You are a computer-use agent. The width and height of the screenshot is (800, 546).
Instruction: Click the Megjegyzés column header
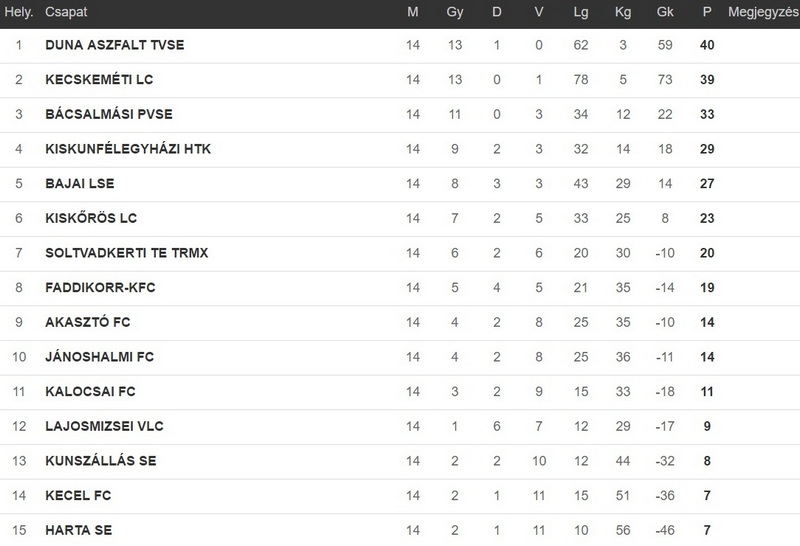click(x=763, y=12)
